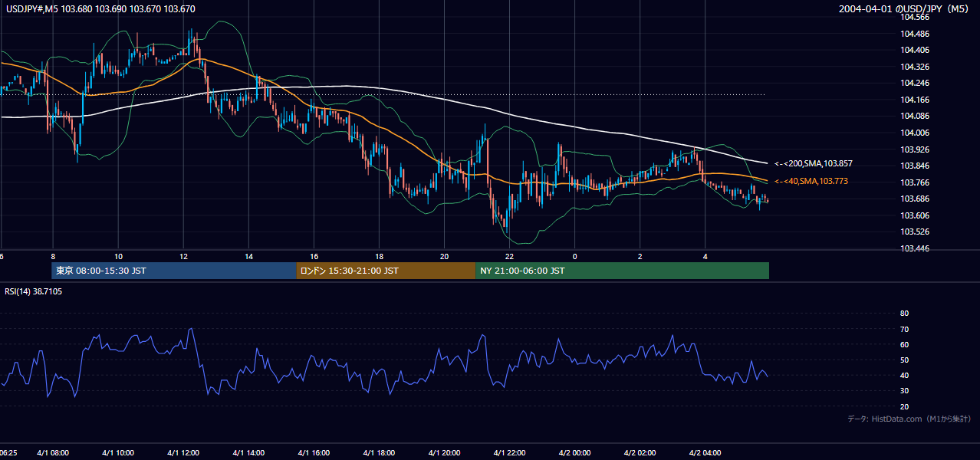
Task: Click price axis label 103.446
Action: click(x=914, y=248)
